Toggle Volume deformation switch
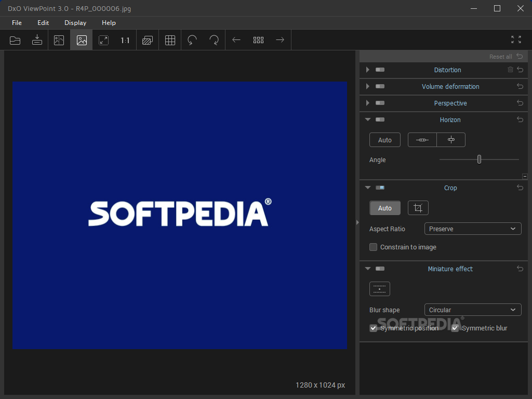This screenshot has width=532, height=399. (380, 86)
